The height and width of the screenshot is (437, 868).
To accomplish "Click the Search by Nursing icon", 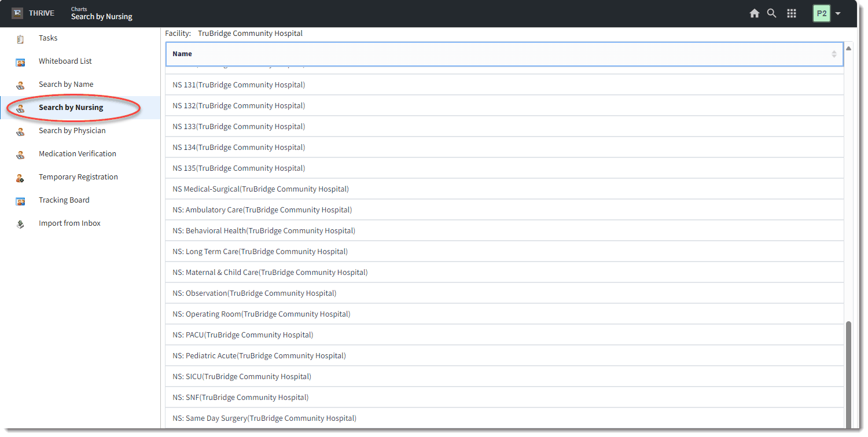I will coord(20,108).
